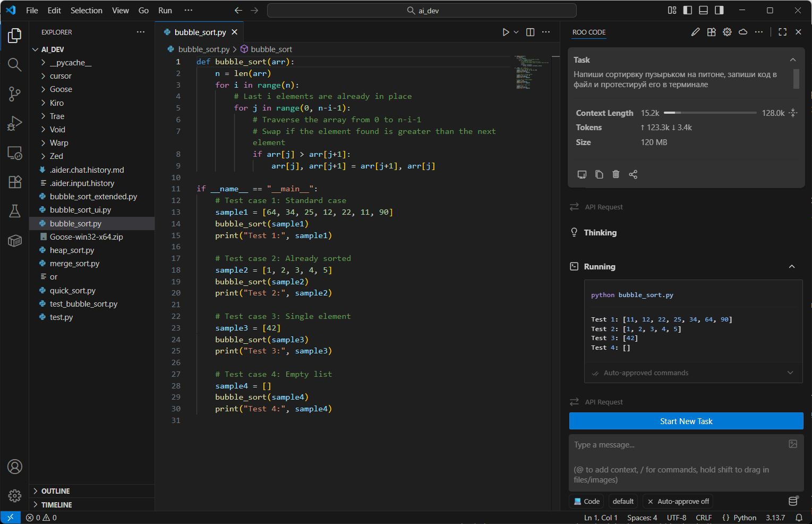Click the Context Length progress bar

click(710, 113)
